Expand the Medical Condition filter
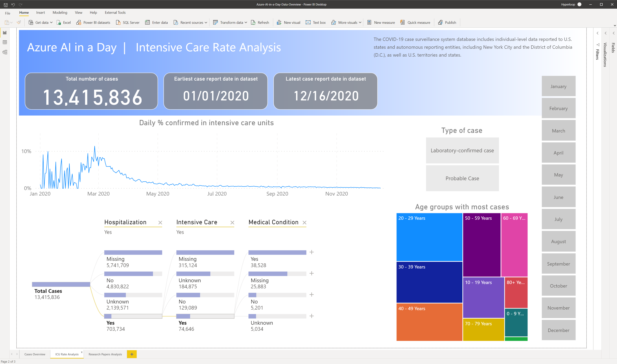 click(313, 252)
